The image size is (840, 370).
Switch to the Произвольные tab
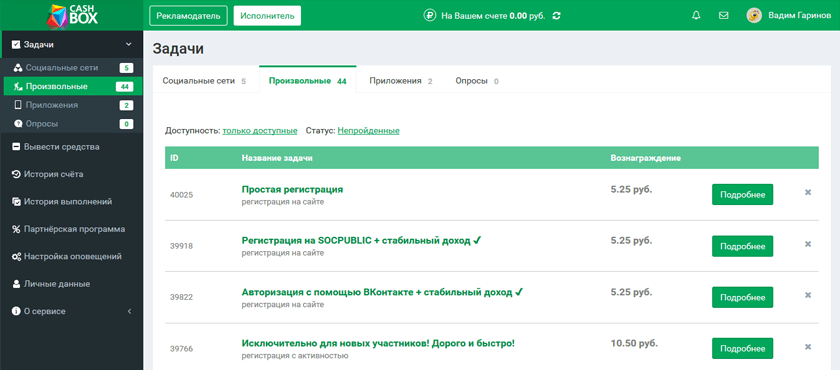[x=308, y=81]
